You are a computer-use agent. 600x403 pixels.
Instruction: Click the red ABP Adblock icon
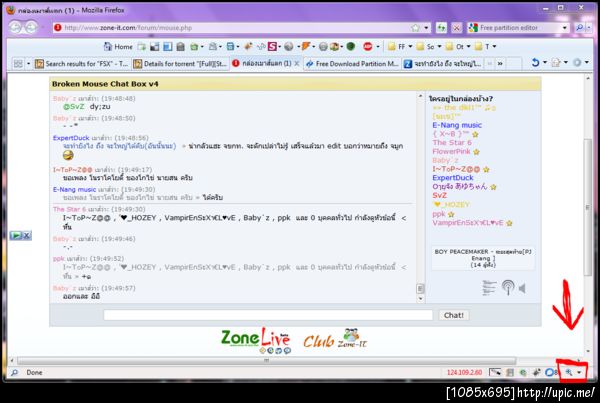[368, 47]
